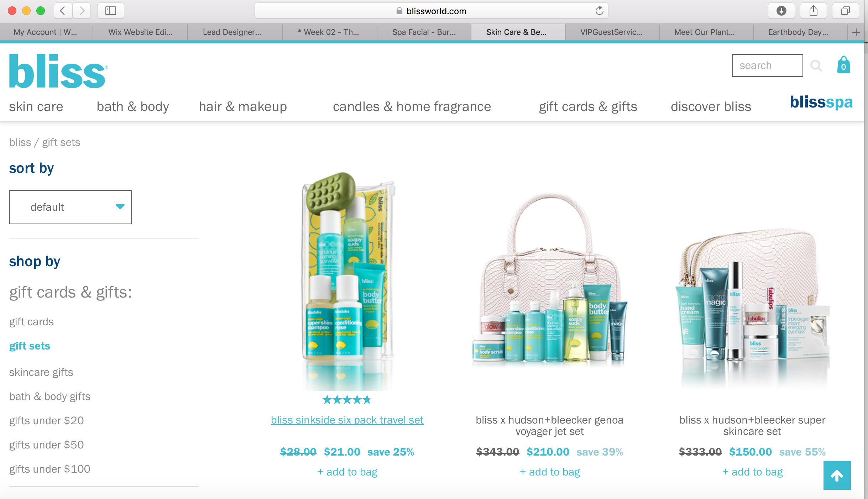Go back with the browser back arrow
This screenshot has height=499, width=868.
[x=63, y=11]
